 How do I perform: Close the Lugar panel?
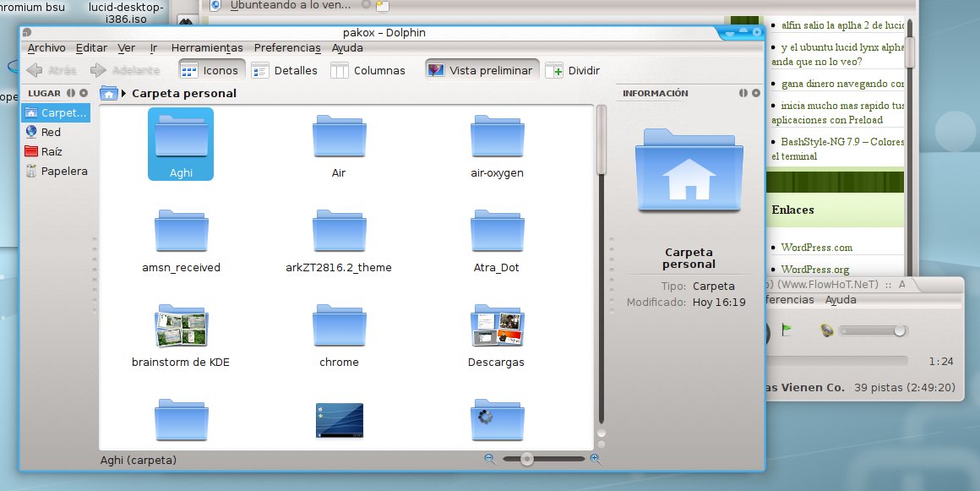84,93
